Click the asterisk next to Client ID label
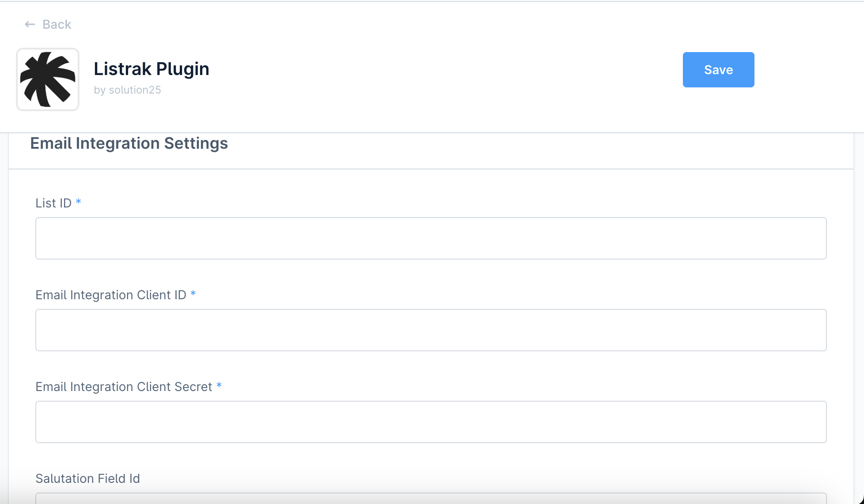864x504 pixels. (x=193, y=294)
